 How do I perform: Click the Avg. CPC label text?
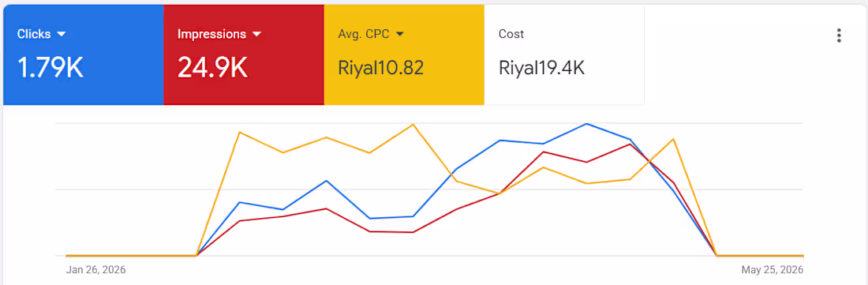coord(364,34)
